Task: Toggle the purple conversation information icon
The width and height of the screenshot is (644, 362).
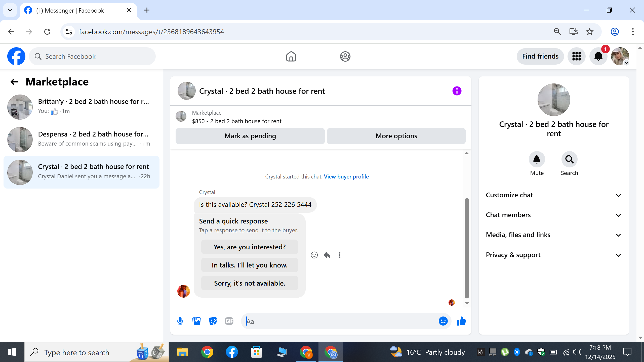Action: point(457,91)
